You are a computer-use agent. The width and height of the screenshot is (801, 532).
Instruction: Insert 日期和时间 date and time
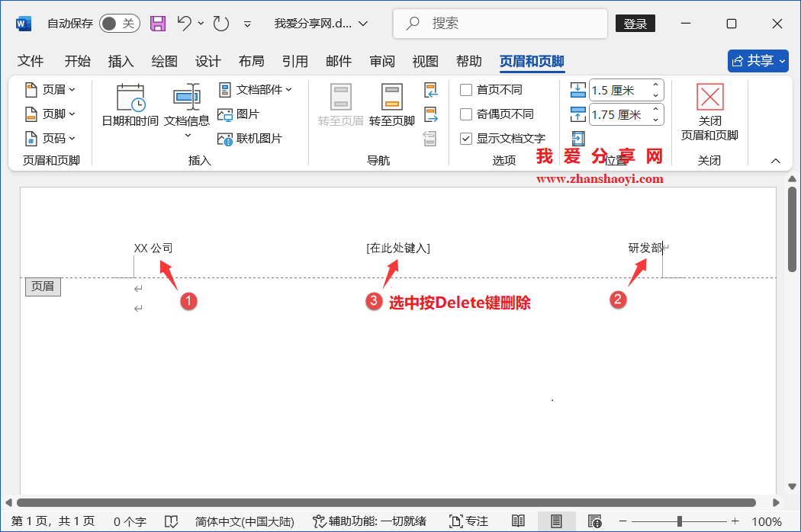130,105
